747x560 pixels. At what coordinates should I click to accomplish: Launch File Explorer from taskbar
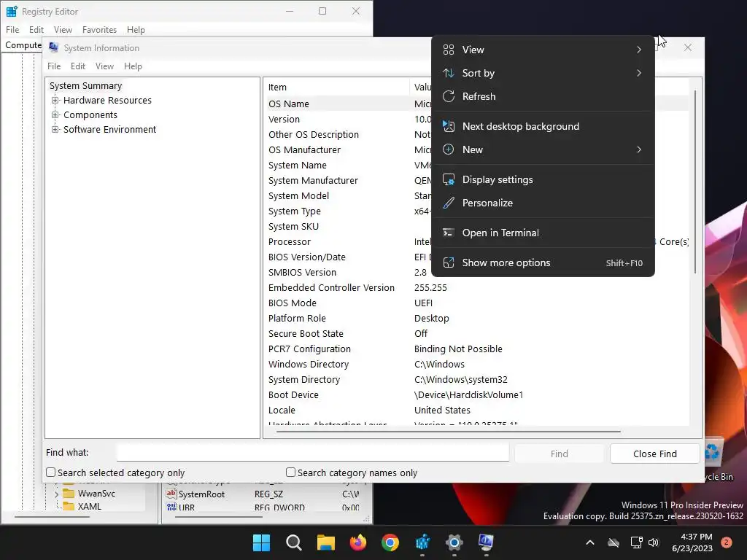click(326, 542)
